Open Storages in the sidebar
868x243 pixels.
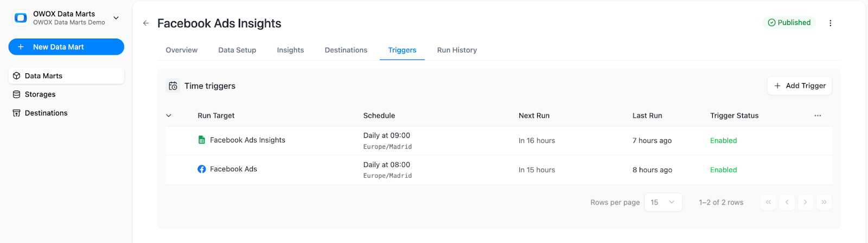[x=66, y=94]
